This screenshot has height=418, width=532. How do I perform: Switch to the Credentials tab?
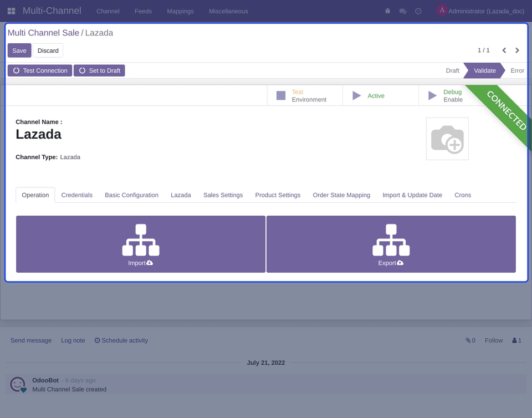pyautogui.click(x=76, y=195)
